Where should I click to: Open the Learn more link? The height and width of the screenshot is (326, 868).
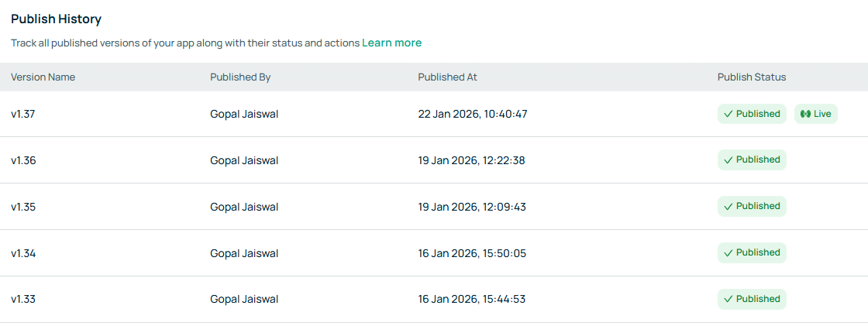point(391,43)
